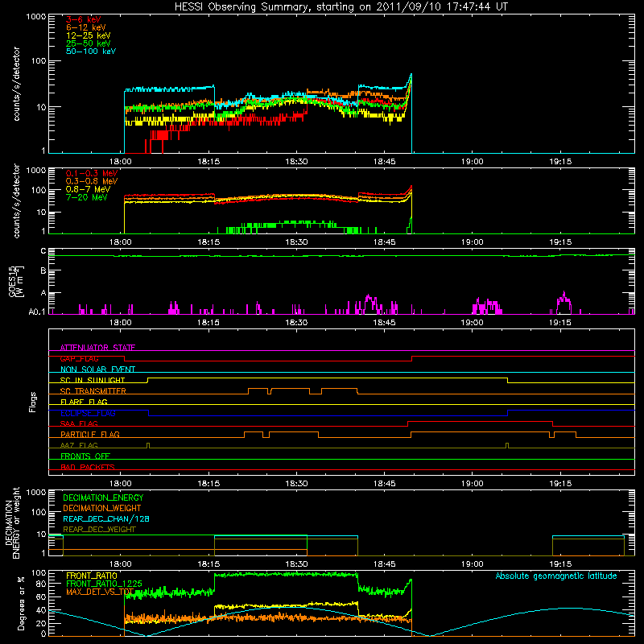
Task: Click the REAR_DEC_CHAN/128 legend label
Action: point(106,519)
